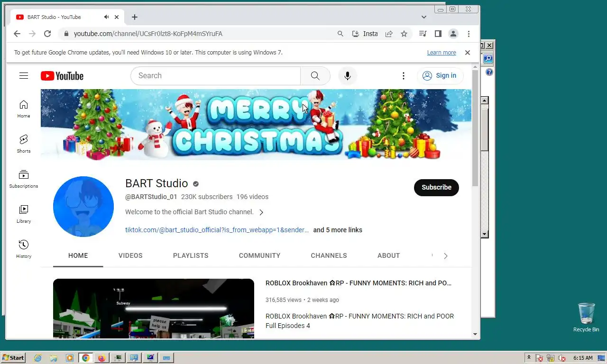Click the Sign in button

tap(440, 76)
